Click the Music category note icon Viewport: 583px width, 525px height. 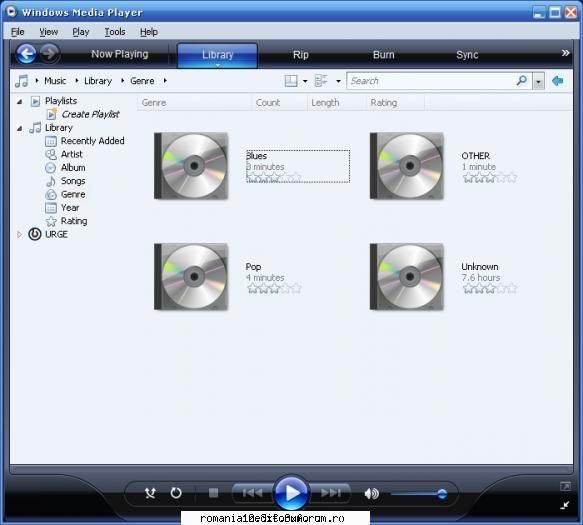coord(22,81)
